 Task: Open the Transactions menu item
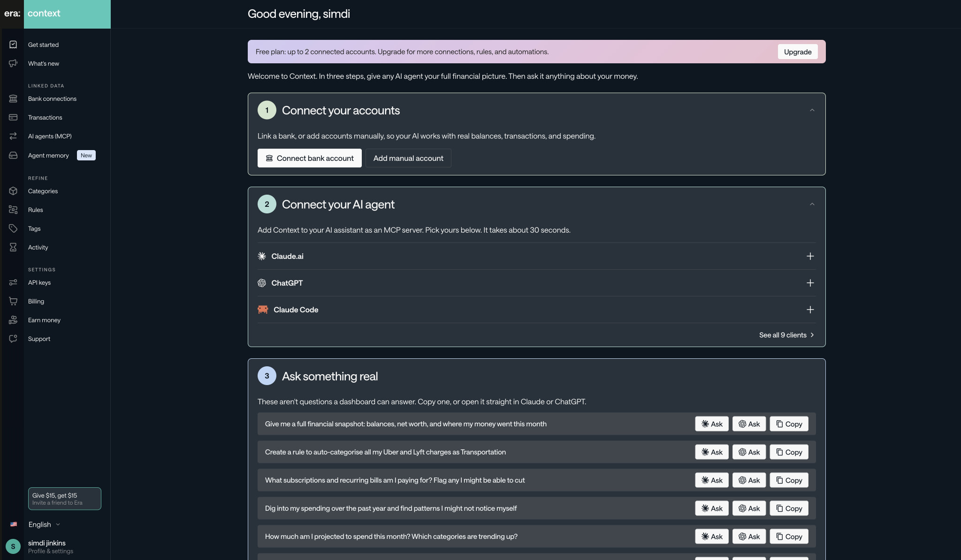[x=45, y=117]
